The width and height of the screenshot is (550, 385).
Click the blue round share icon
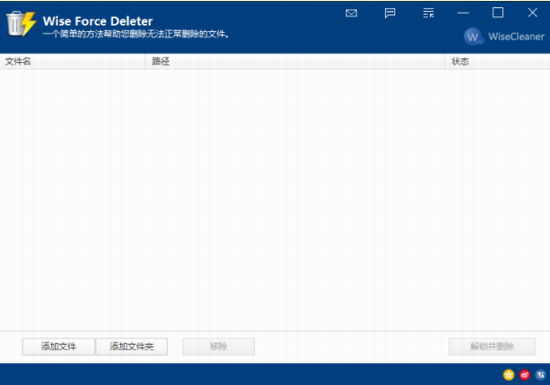[x=541, y=375]
